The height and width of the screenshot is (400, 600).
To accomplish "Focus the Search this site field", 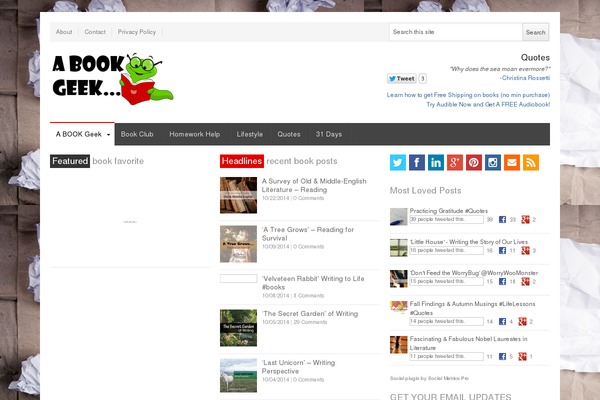I will [x=455, y=32].
